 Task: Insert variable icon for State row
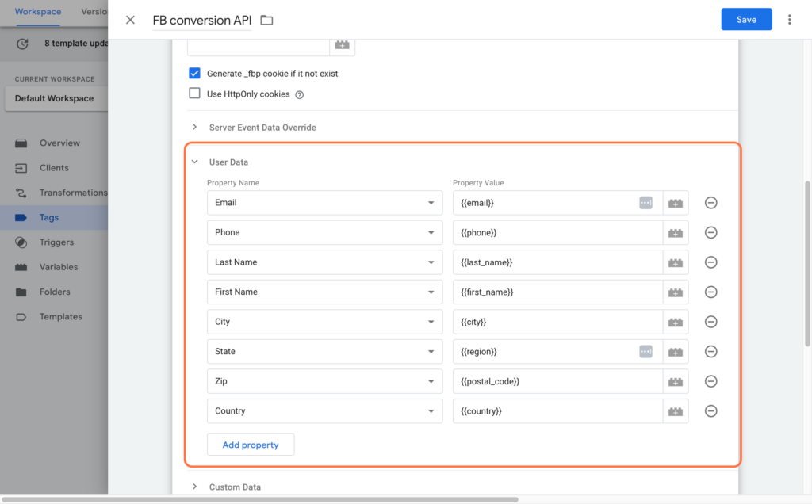point(676,351)
